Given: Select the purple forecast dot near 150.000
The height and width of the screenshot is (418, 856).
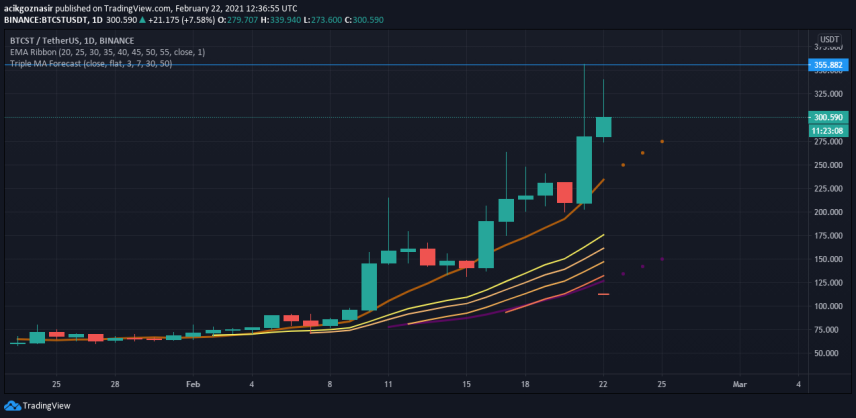Looking at the screenshot, I should tap(662, 259).
